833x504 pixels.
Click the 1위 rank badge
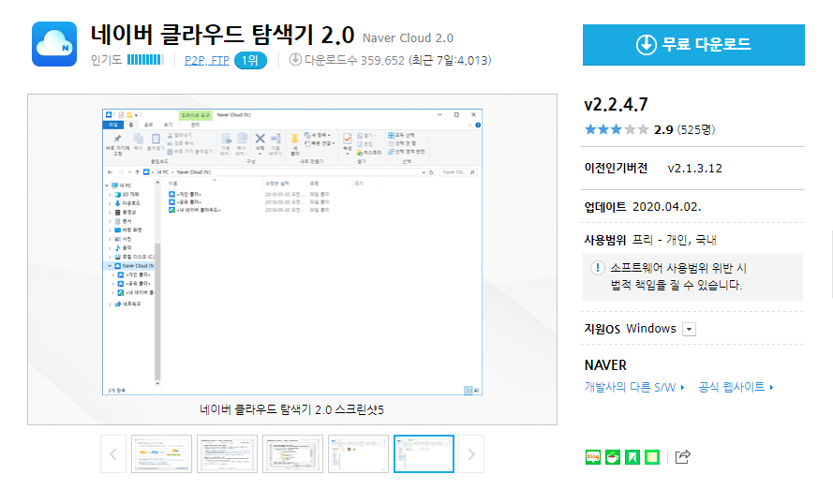[250, 60]
